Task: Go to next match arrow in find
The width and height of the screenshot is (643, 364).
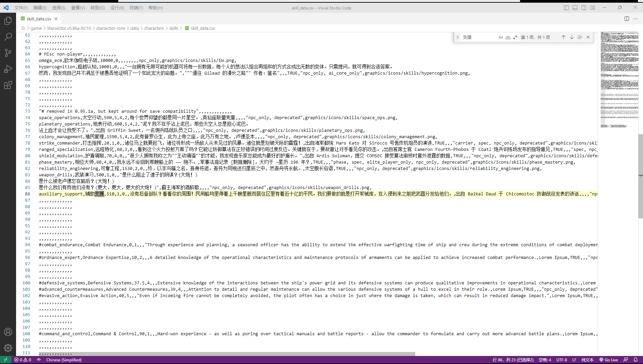Action: [572, 37]
